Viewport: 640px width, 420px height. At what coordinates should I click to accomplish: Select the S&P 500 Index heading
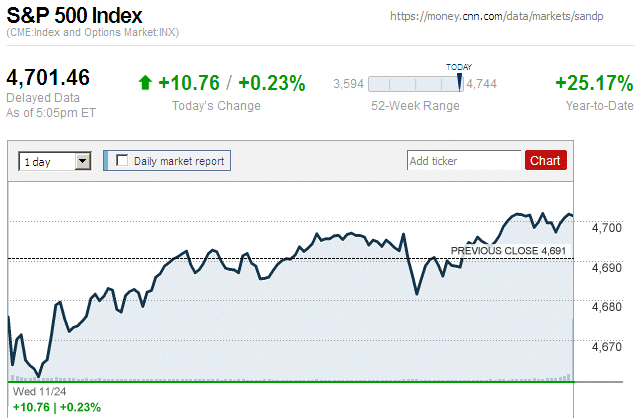74,16
